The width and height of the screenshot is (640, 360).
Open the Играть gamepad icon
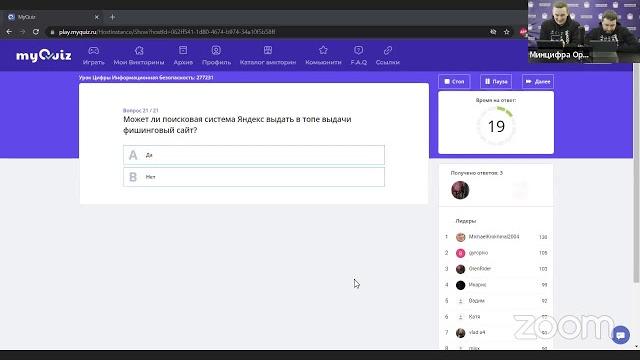pyautogui.click(x=93, y=50)
